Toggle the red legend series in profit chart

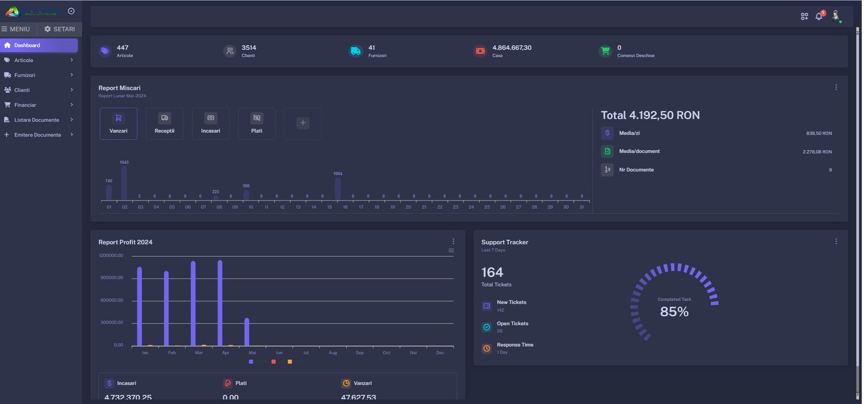tap(273, 362)
